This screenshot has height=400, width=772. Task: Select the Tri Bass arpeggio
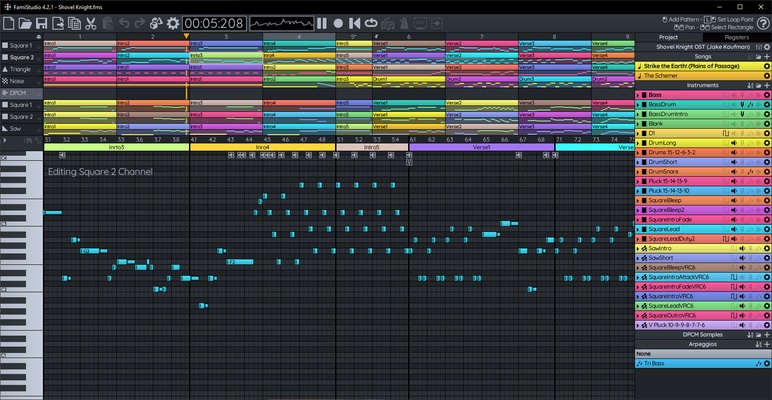(703, 364)
